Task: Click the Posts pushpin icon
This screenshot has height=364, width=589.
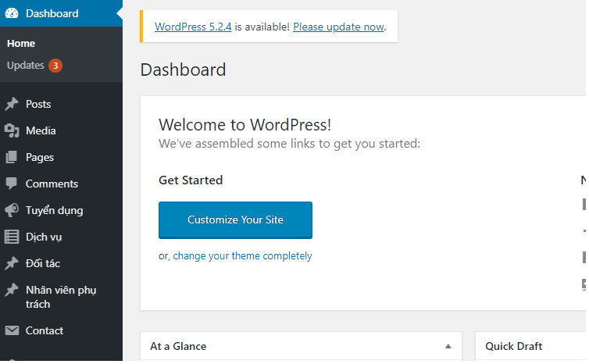Action: pos(12,105)
